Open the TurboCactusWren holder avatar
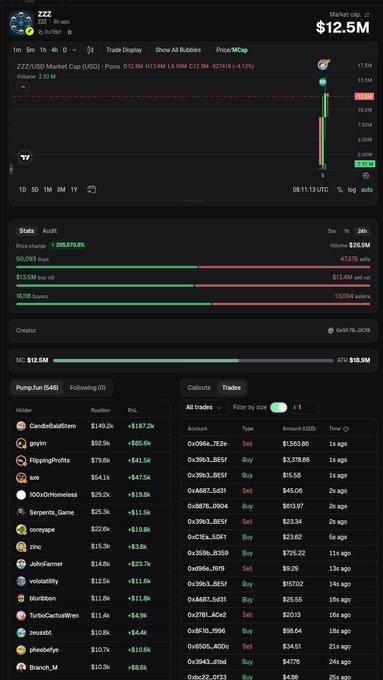This screenshot has width=383, height=680. [x=21, y=615]
